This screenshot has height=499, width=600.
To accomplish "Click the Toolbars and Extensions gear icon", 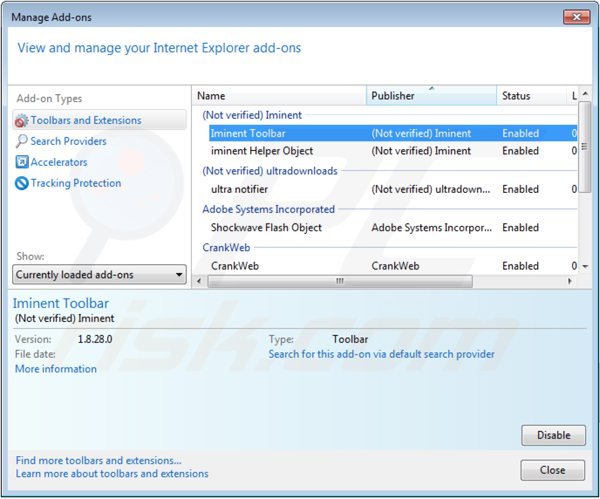I will (x=21, y=121).
